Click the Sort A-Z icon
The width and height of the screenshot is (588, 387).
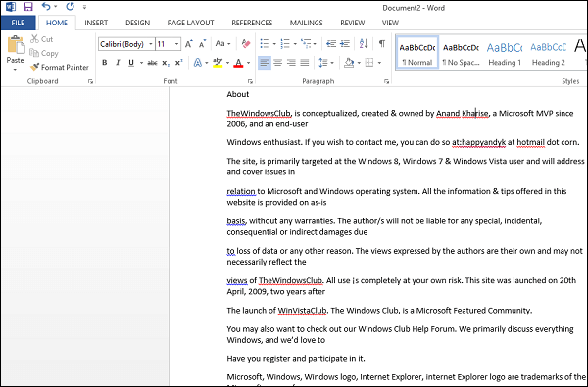(x=364, y=44)
